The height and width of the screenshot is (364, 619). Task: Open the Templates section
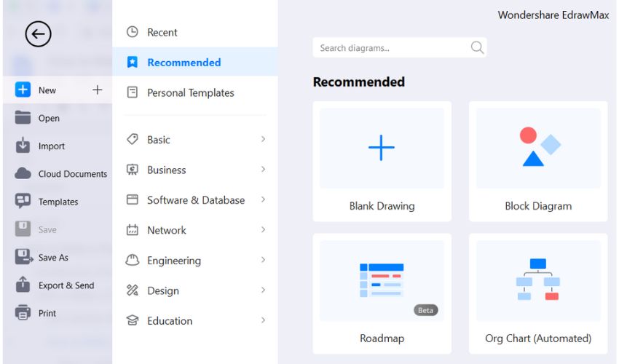[58, 202]
